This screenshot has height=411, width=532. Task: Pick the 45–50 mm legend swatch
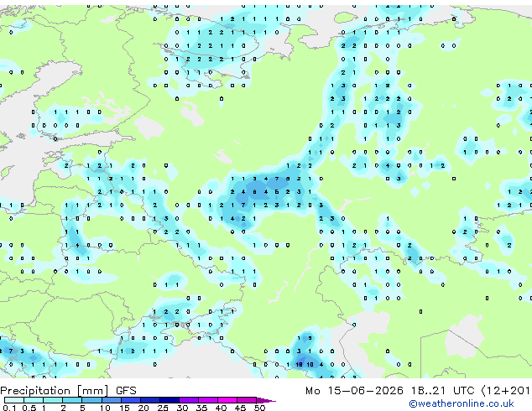247,400
